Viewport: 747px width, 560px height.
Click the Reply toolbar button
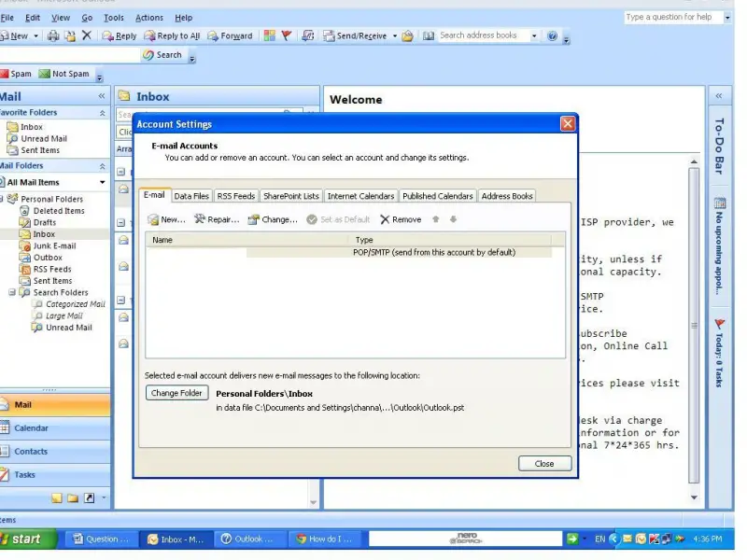120,35
